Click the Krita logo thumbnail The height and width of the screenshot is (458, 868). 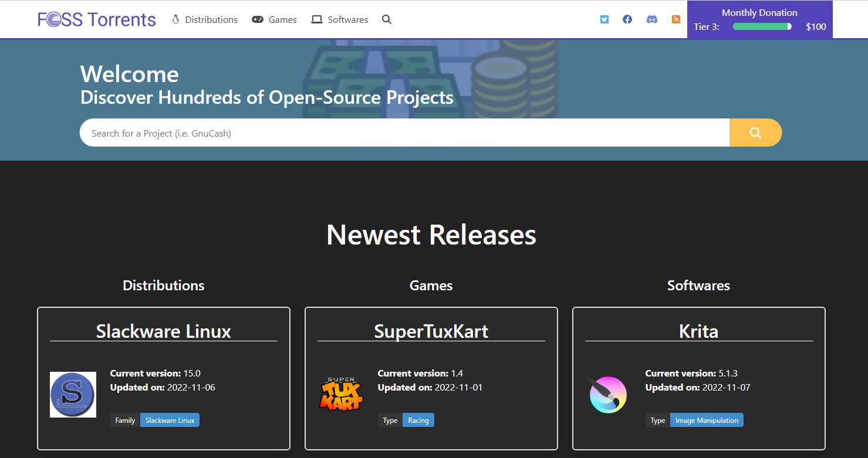click(x=608, y=395)
